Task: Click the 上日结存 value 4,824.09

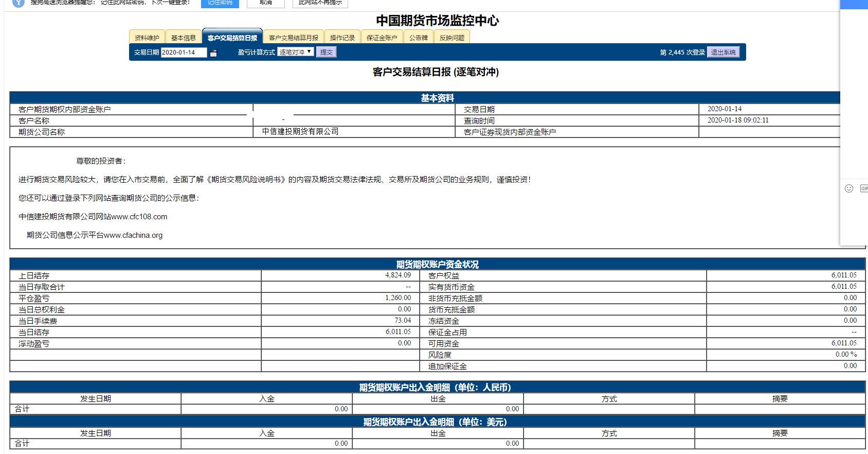Action: [x=398, y=275]
